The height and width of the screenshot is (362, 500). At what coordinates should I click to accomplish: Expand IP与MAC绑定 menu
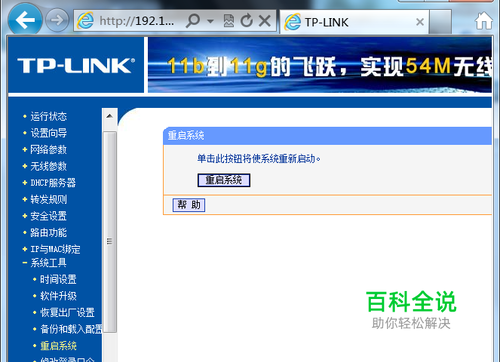(x=55, y=249)
